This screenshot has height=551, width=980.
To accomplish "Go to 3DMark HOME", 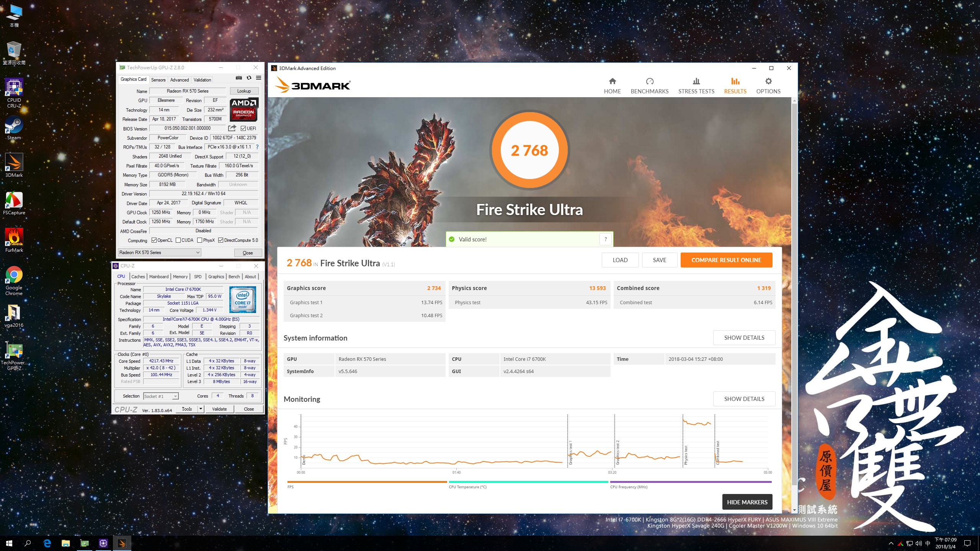I will point(612,86).
